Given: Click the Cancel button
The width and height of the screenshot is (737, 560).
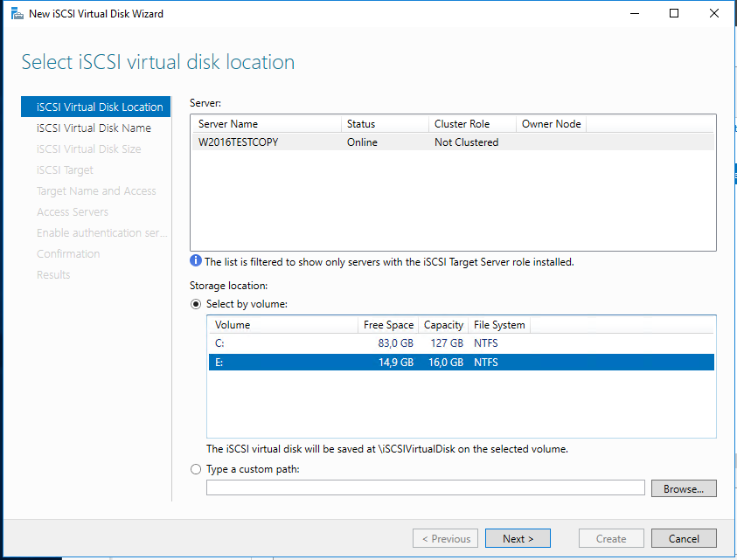Looking at the screenshot, I should (684, 538).
